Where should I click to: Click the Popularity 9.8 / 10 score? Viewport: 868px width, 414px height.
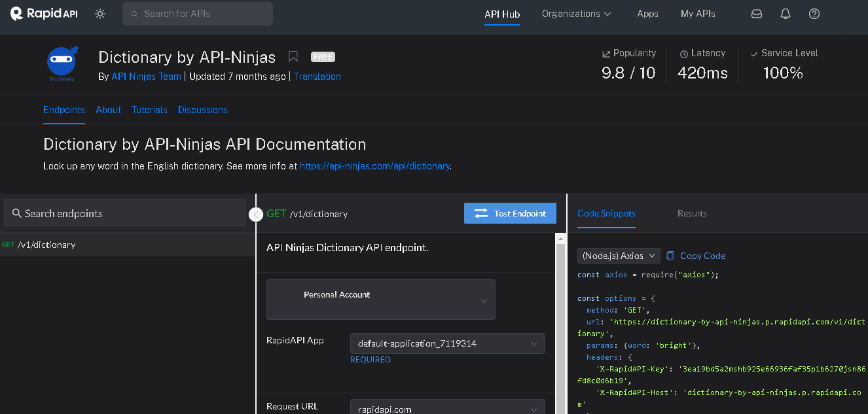[628, 73]
